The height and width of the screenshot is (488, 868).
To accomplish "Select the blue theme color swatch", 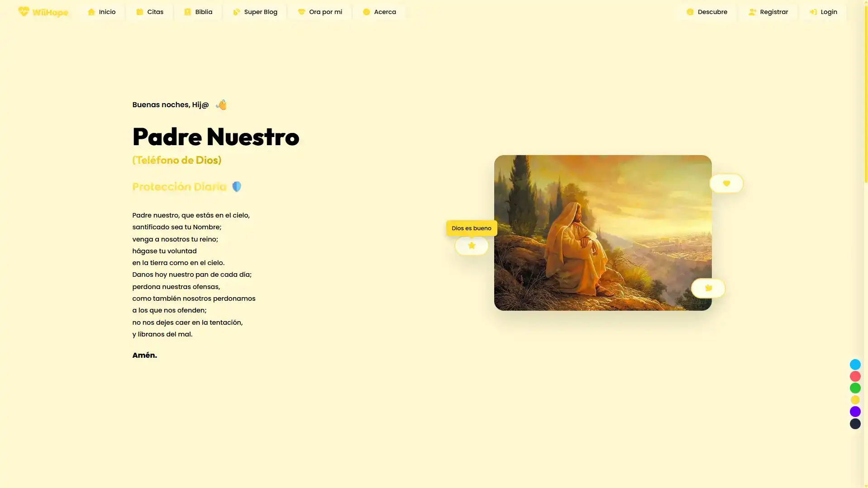I will point(855,365).
